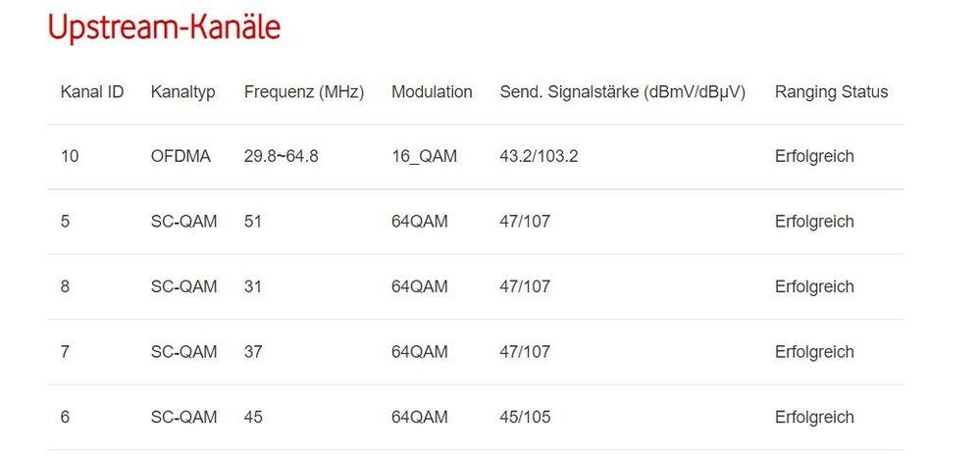Click the Ranging Status column header
The width and height of the screenshot is (980, 458).
[x=831, y=92]
